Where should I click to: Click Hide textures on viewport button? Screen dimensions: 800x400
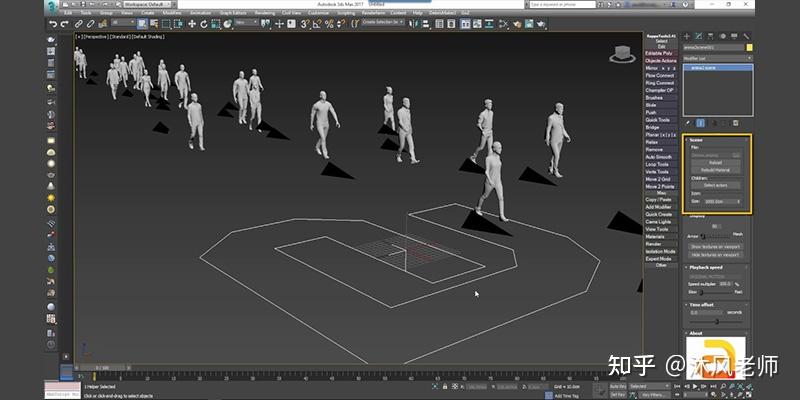point(716,254)
